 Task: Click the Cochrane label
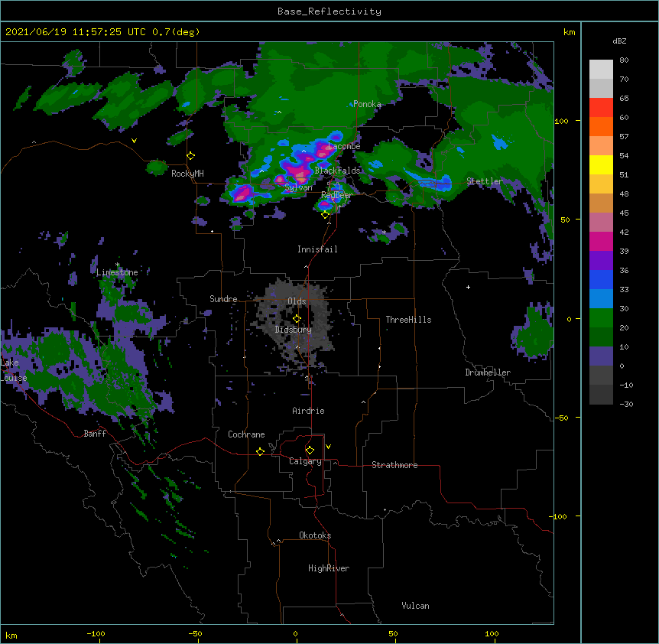[246, 434]
